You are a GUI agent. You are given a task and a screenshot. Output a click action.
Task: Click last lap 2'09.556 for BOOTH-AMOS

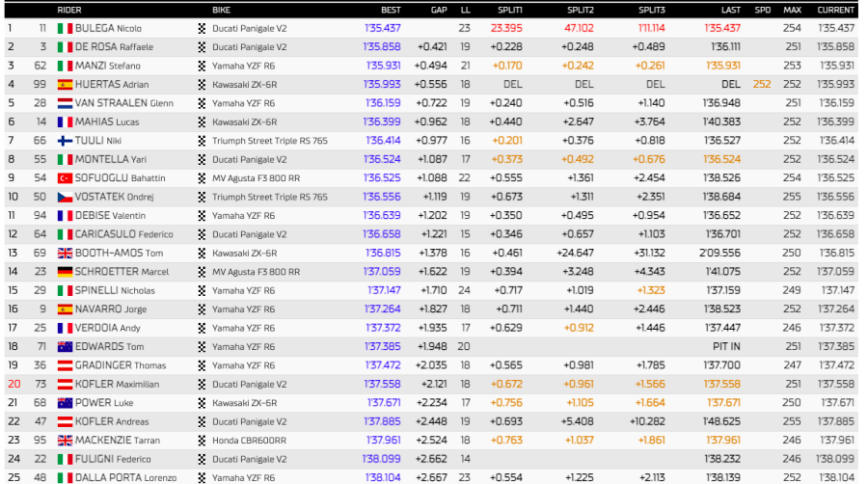[x=719, y=254]
